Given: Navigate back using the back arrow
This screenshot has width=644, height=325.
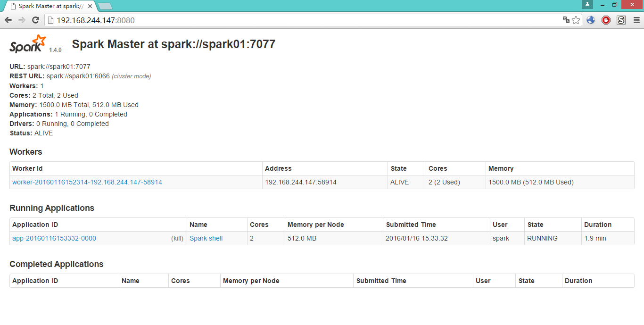Looking at the screenshot, I should 8,20.
